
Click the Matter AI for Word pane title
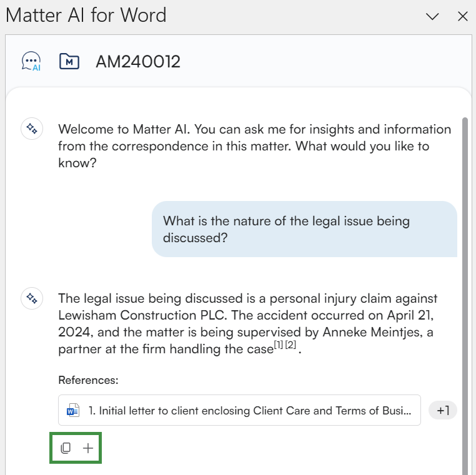tap(86, 15)
